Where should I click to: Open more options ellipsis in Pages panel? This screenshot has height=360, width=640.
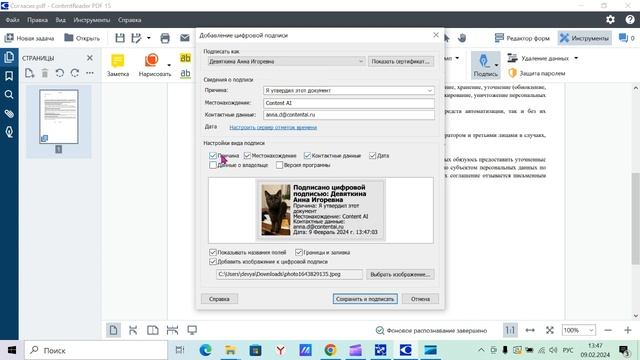tap(90, 73)
